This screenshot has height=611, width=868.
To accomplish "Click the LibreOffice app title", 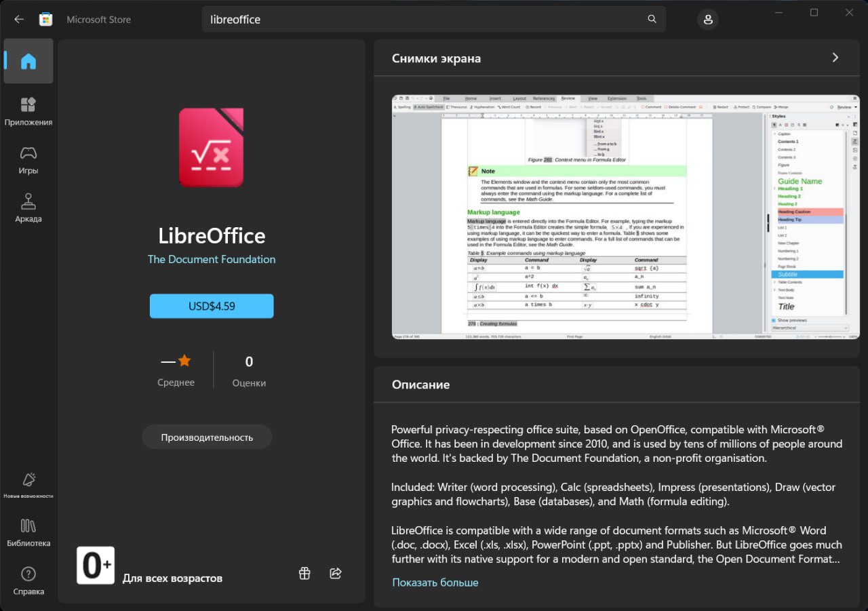I will tap(212, 235).
